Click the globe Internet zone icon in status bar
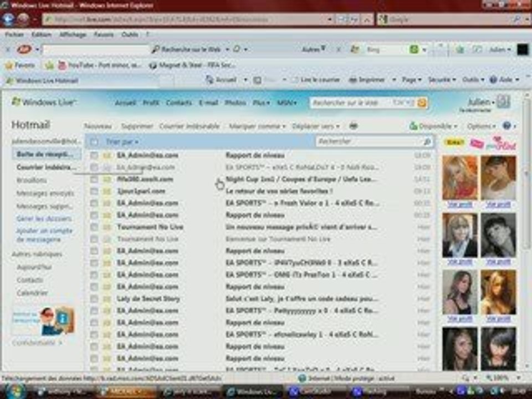The width and height of the screenshot is (532, 399). tap(301, 378)
